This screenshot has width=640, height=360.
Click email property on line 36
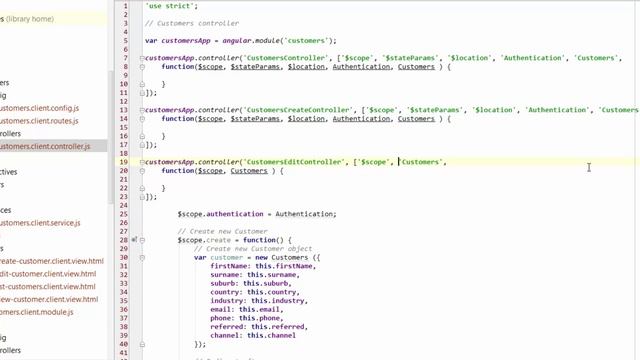point(220,309)
